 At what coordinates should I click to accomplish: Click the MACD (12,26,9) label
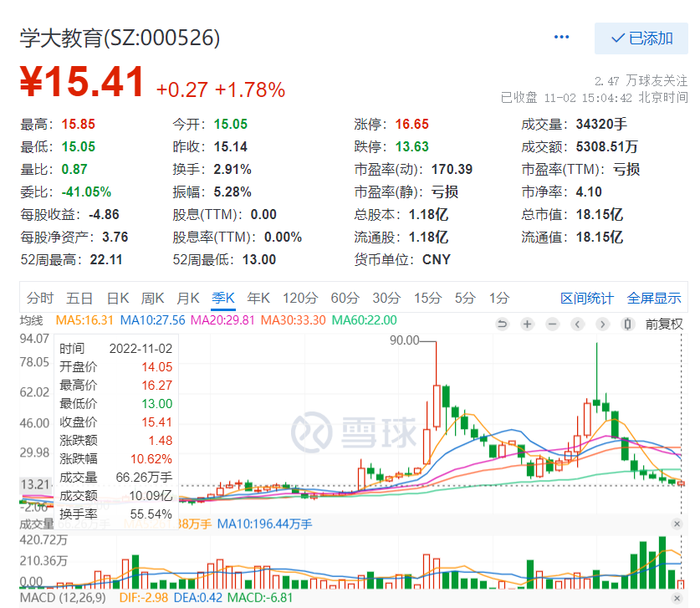click(63, 598)
